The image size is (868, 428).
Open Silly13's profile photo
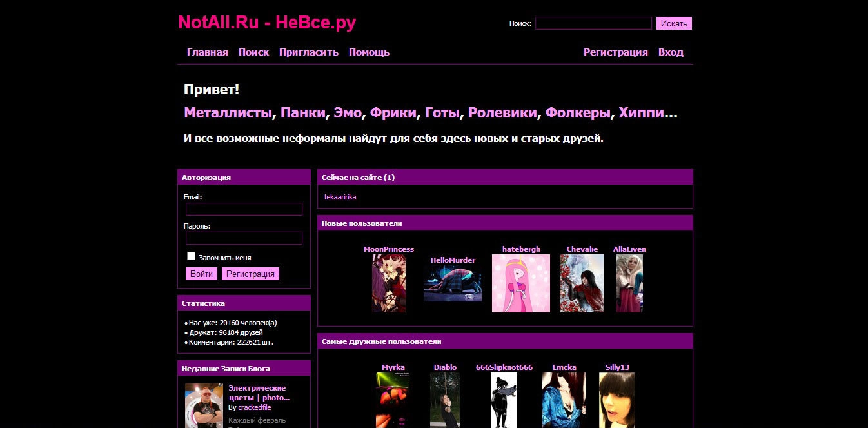click(616, 400)
